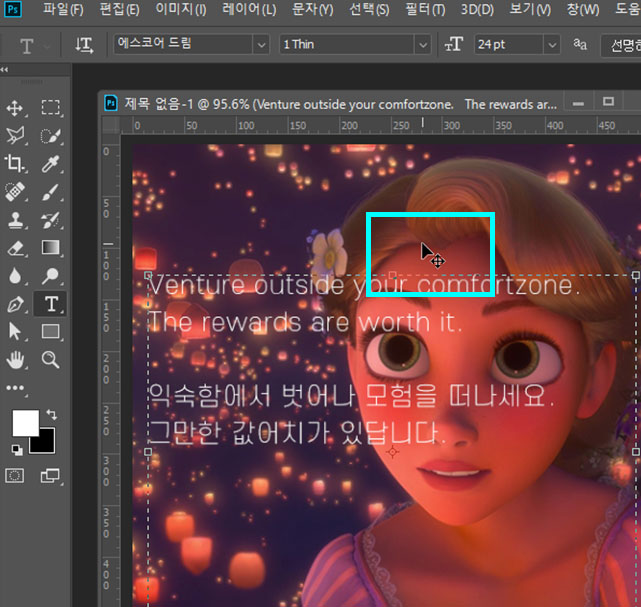Image resolution: width=641 pixels, height=607 pixels.
Task: Open the 3D(D) menu
Action: pyautogui.click(x=477, y=9)
